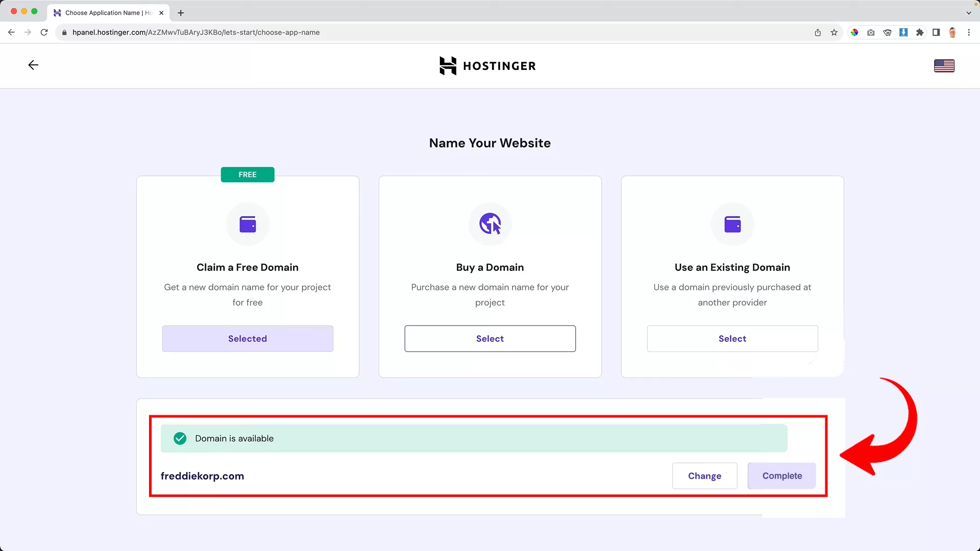Open the browser extensions puzzle icon
980x551 pixels.
tap(920, 32)
